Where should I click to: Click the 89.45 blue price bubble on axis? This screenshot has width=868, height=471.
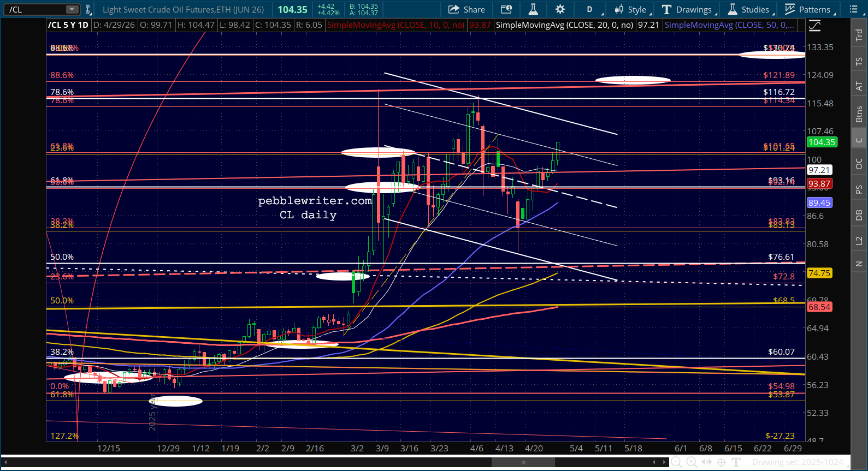[x=819, y=202]
